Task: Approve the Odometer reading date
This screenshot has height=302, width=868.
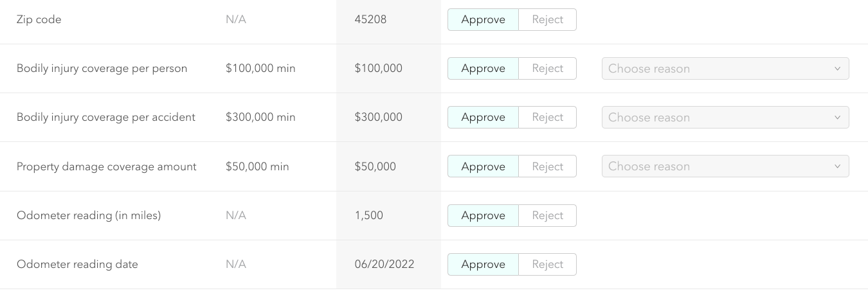Action: point(483,264)
